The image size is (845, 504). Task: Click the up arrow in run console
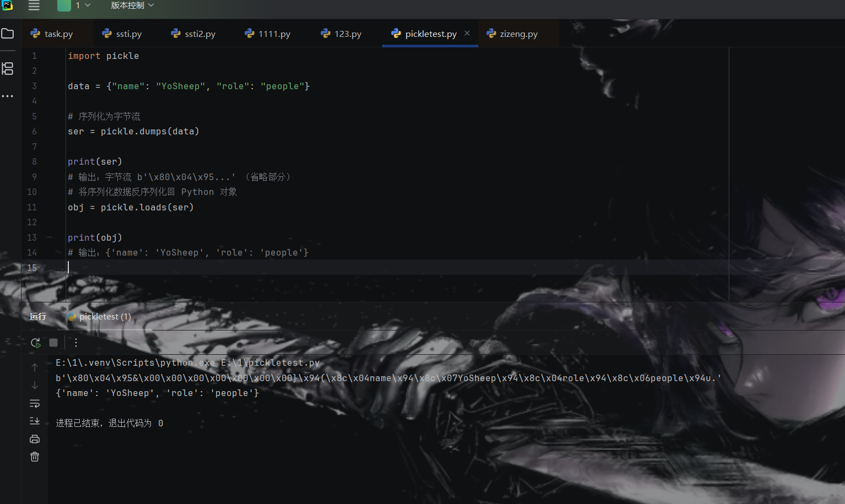click(35, 367)
